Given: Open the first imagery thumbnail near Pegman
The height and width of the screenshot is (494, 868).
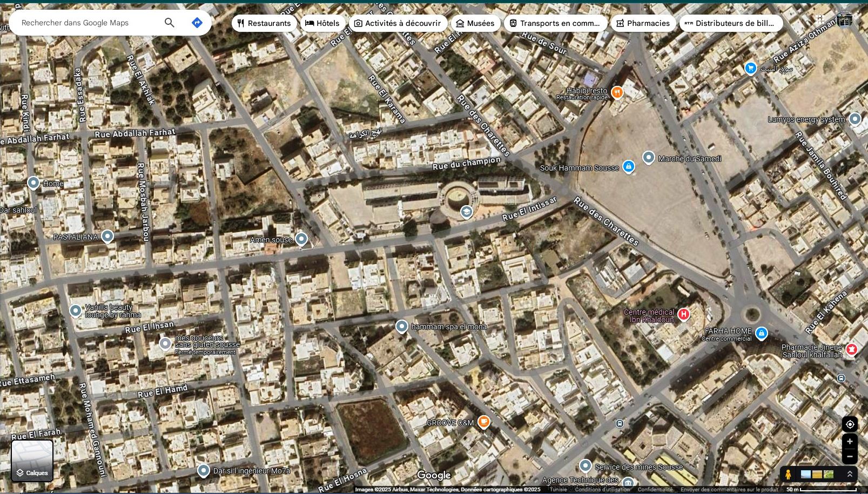Looking at the screenshot, I should (x=805, y=474).
